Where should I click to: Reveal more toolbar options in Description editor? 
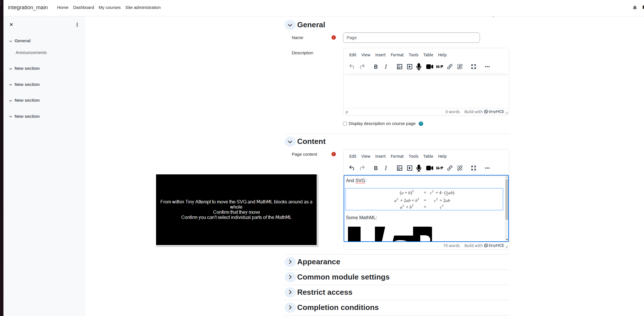[487, 67]
